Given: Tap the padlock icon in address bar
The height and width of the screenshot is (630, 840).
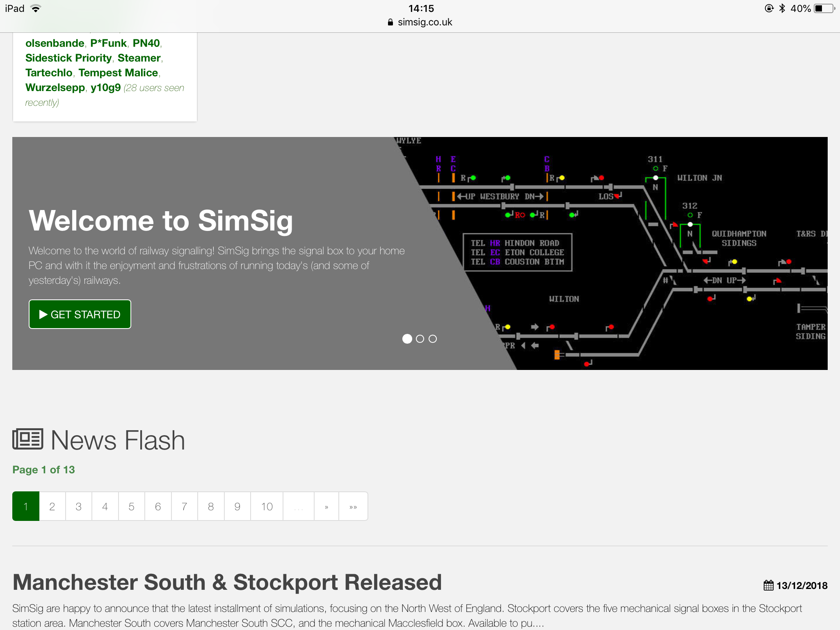Looking at the screenshot, I should [390, 22].
